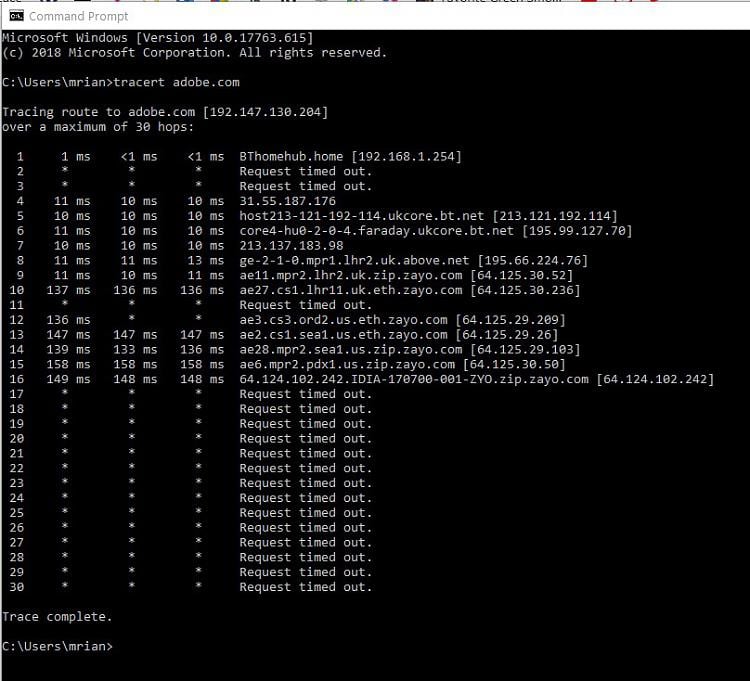Click the 158 ms first value at hop 15
The image size is (750, 681).
pos(68,364)
